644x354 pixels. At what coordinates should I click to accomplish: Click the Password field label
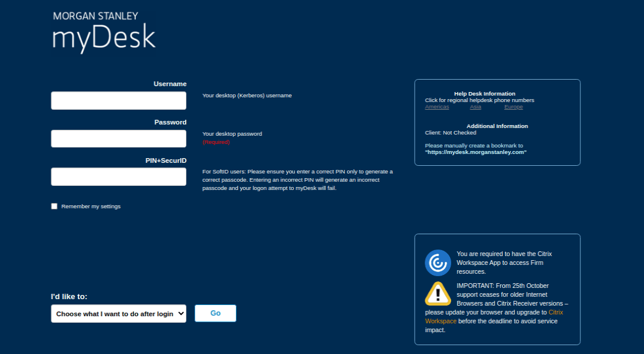[170, 122]
